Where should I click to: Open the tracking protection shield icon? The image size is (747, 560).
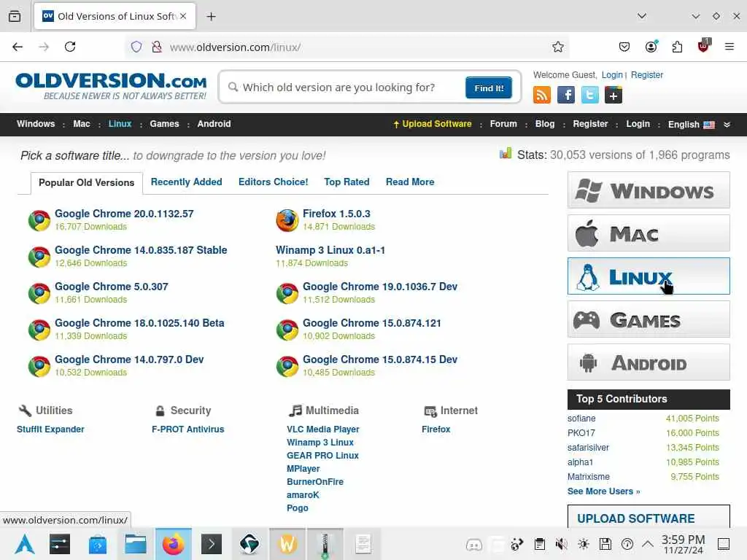tap(136, 47)
